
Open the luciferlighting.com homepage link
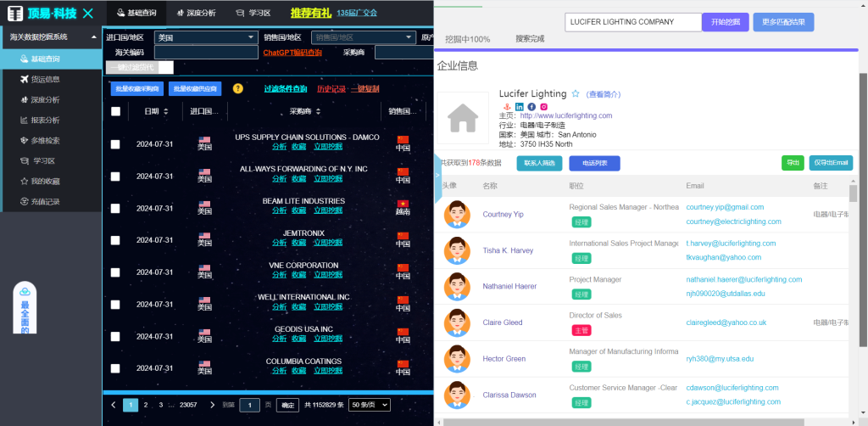tap(565, 115)
